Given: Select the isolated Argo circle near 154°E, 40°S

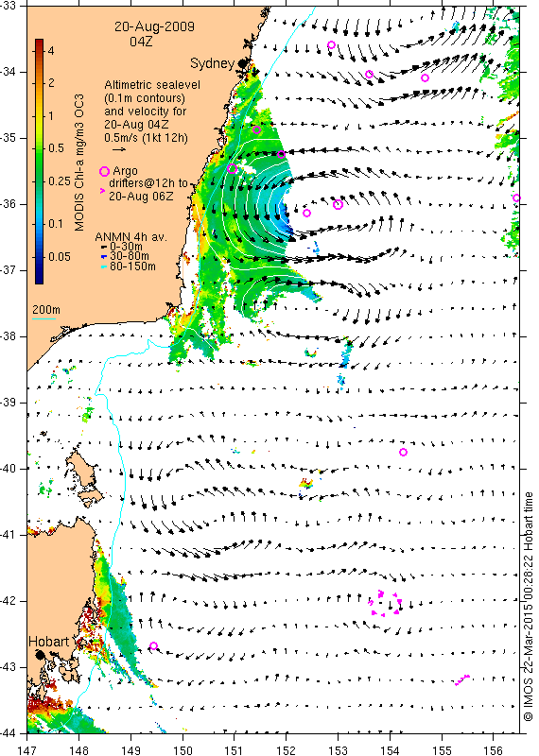Looking at the screenshot, I should pyautogui.click(x=404, y=453).
